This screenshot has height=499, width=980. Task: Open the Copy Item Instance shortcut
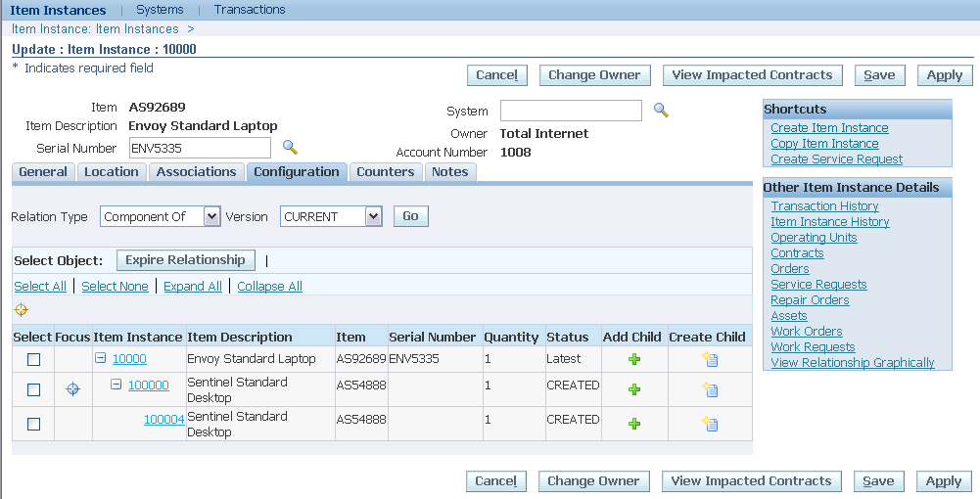[x=824, y=143]
